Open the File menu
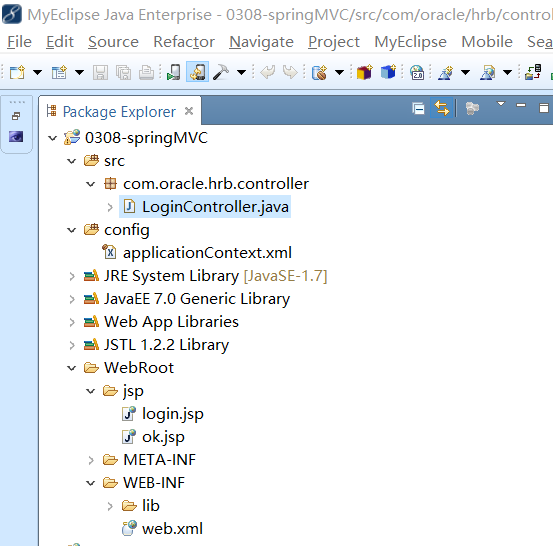This screenshot has width=553, height=546. tap(19, 42)
